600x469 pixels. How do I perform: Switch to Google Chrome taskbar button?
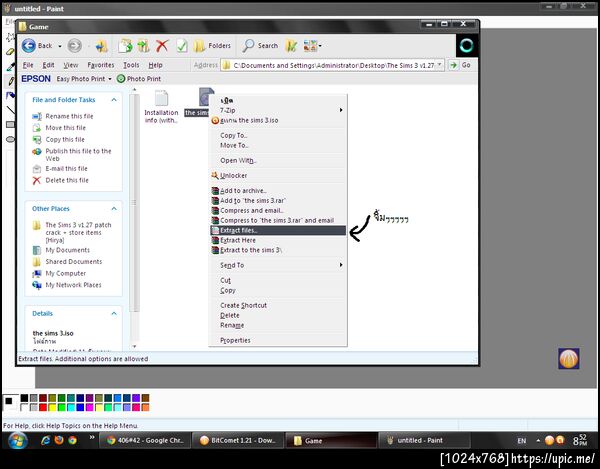pos(145,440)
